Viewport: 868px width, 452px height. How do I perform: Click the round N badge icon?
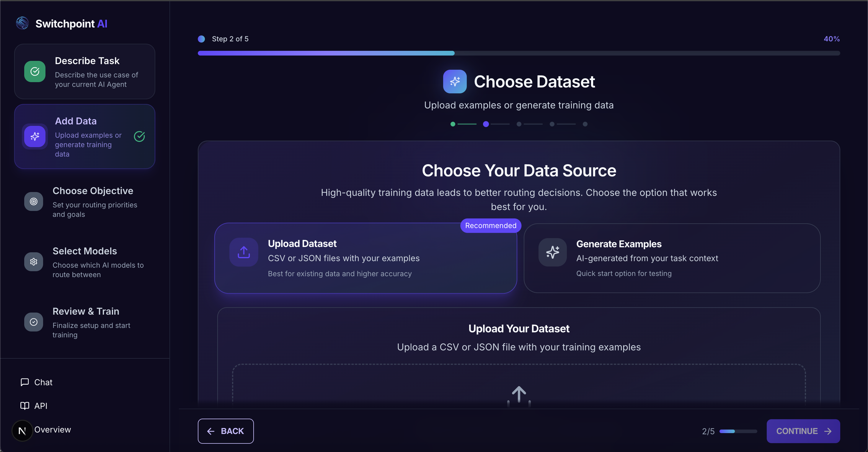point(22,430)
